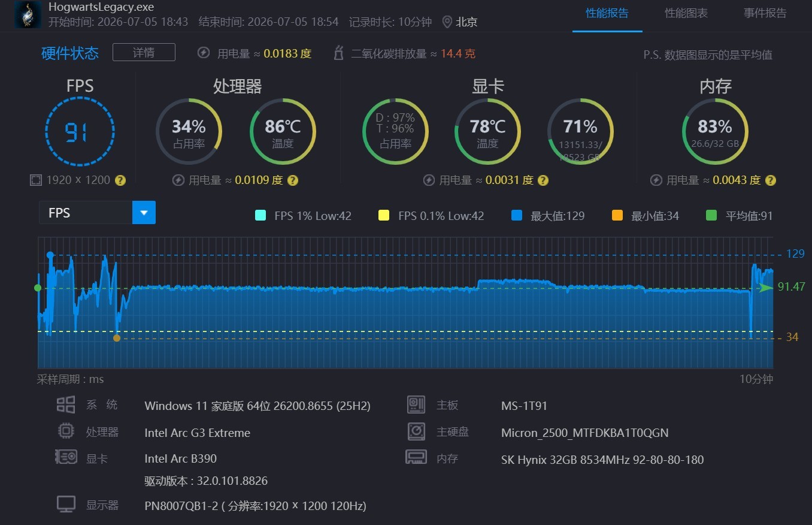The height and width of the screenshot is (525, 812).
Task: Click the 129 maximum axis label
Action: coord(795,254)
